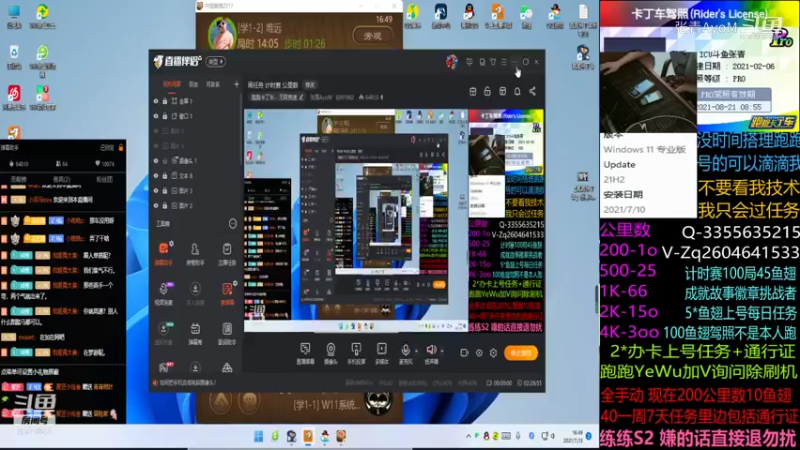Open the 弹幕秀 tool in the toolbox

coord(195,333)
